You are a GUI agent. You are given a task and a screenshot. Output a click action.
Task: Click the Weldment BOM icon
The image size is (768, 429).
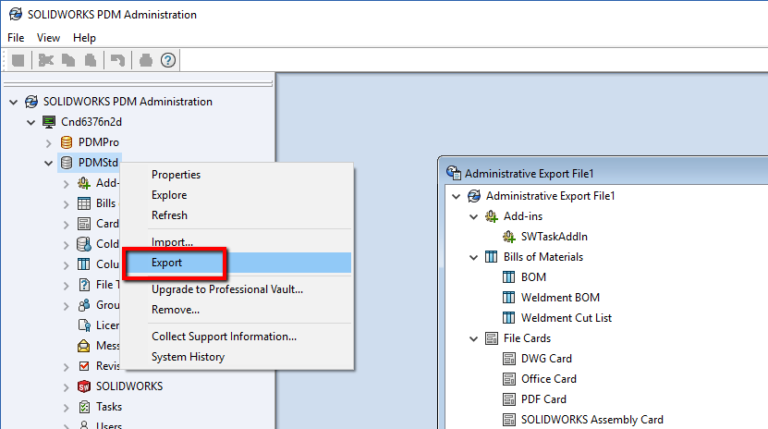click(509, 297)
